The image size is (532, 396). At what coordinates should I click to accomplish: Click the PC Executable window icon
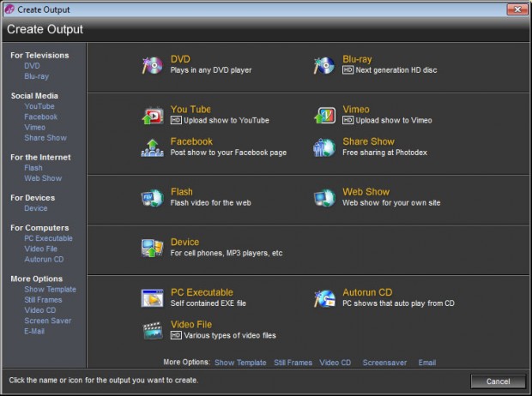(152, 298)
